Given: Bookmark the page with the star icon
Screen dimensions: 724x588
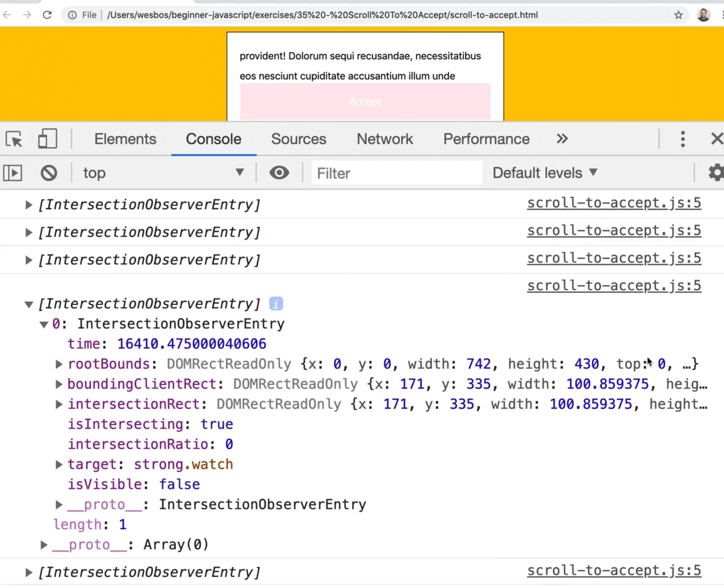Looking at the screenshot, I should click(x=679, y=15).
